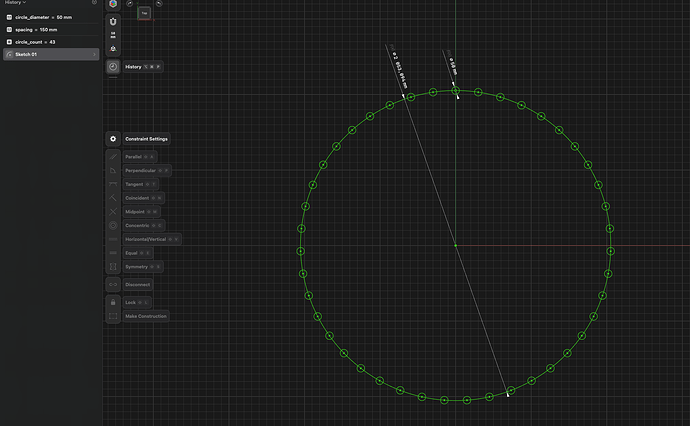Apply the Perpendicular constraint icon
Screen dimensions: 690x426
click(x=113, y=170)
